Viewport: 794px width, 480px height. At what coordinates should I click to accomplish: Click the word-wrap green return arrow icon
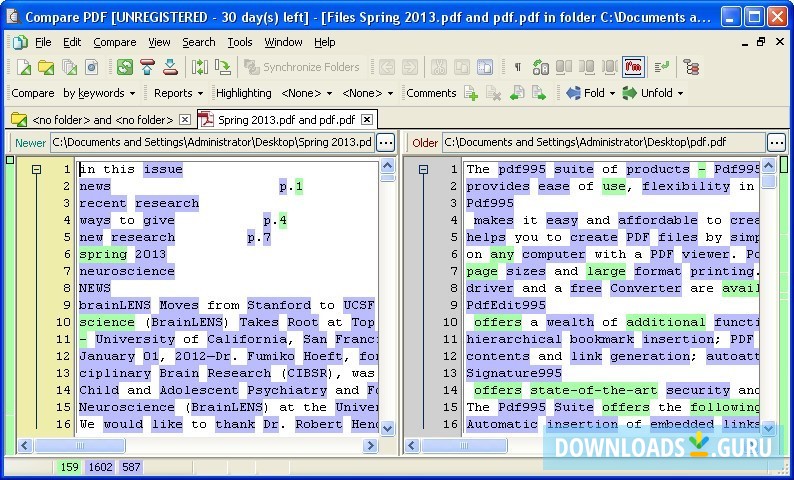(x=661, y=67)
